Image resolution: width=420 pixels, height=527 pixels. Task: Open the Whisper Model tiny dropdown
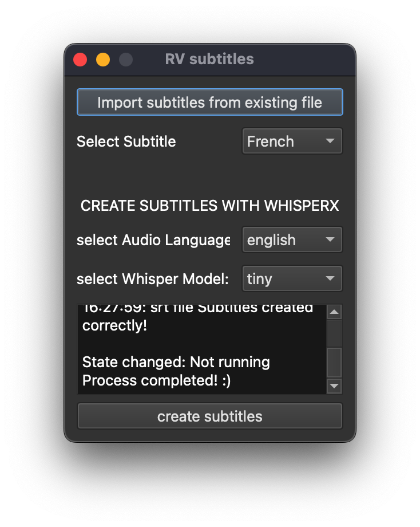(x=292, y=278)
